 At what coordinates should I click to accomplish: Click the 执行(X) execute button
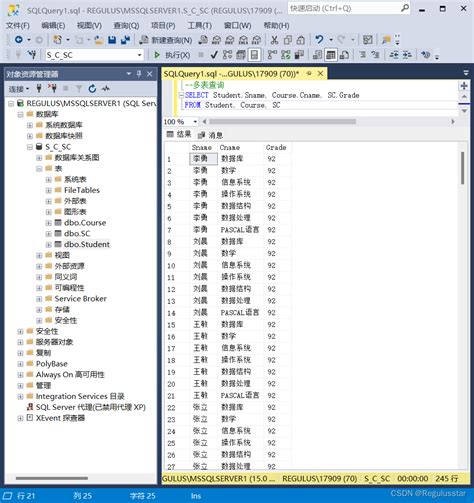point(172,55)
